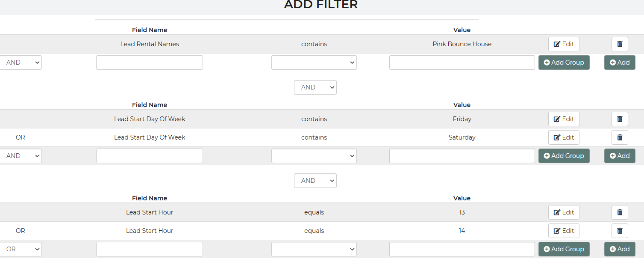This screenshot has height=262, width=644.
Task: Click "equals" in the Lead Start Hour 14 row
Action: 314,231
